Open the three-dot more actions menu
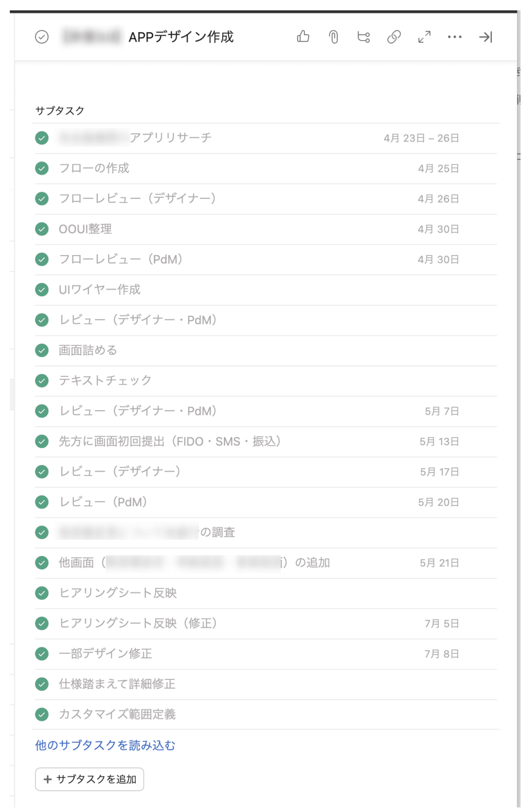 [454, 36]
